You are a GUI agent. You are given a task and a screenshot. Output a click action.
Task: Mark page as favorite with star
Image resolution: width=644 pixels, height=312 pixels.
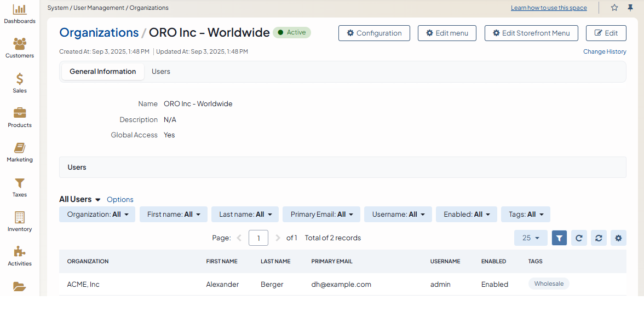point(614,8)
